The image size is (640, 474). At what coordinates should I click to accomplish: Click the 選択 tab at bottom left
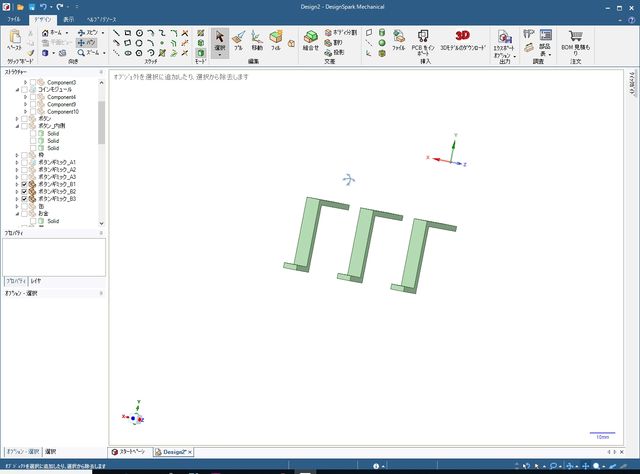pyautogui.click(x=51, y=452)
